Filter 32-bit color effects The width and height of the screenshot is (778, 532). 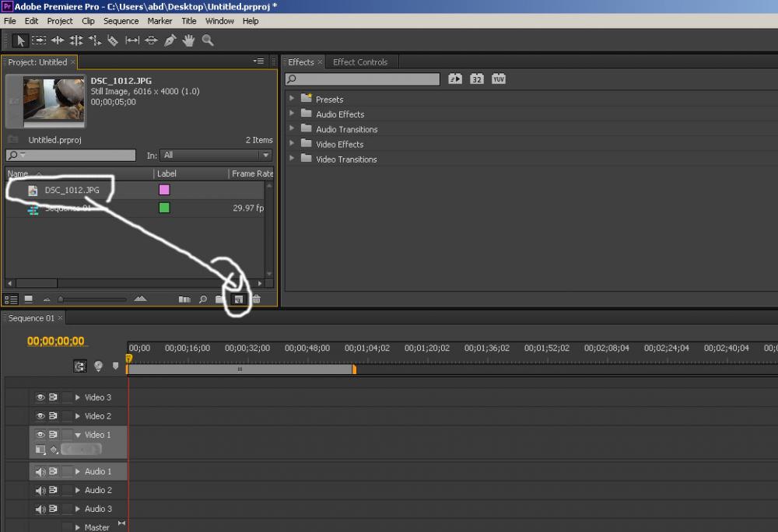(x=477, y=79)
